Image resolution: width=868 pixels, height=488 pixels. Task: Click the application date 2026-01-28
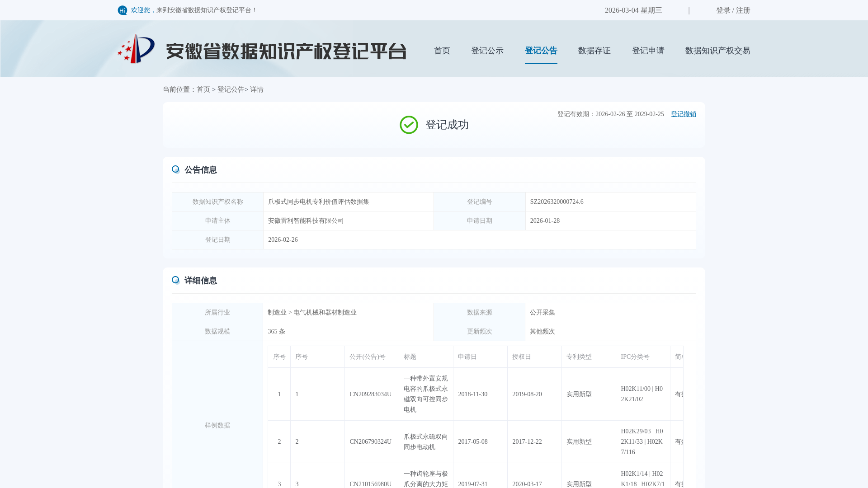[x=545, y=221]
